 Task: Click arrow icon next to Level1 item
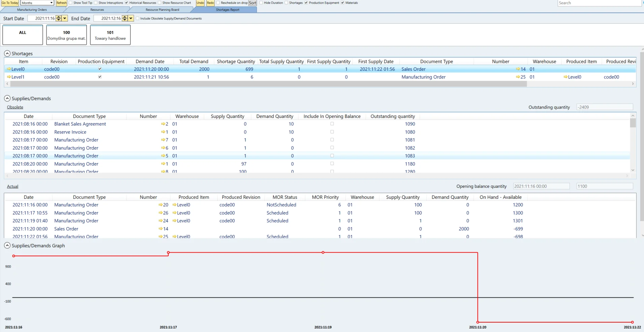(9, 77)
